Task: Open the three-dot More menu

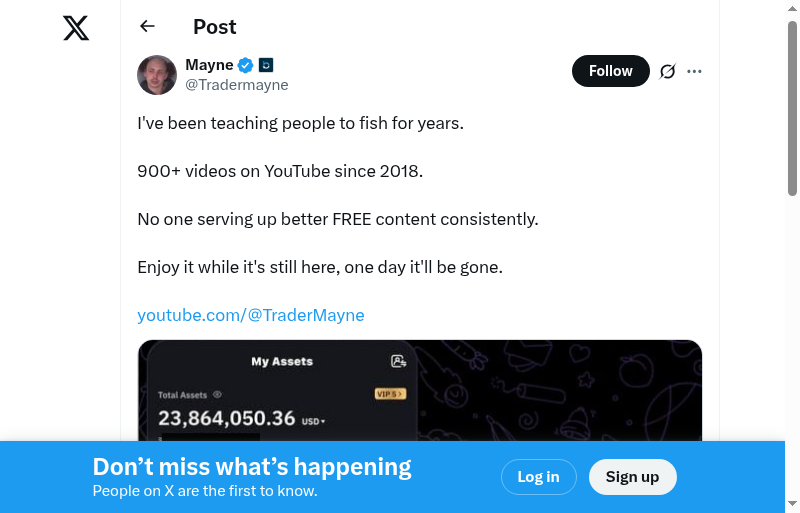Action: point(695,71)
